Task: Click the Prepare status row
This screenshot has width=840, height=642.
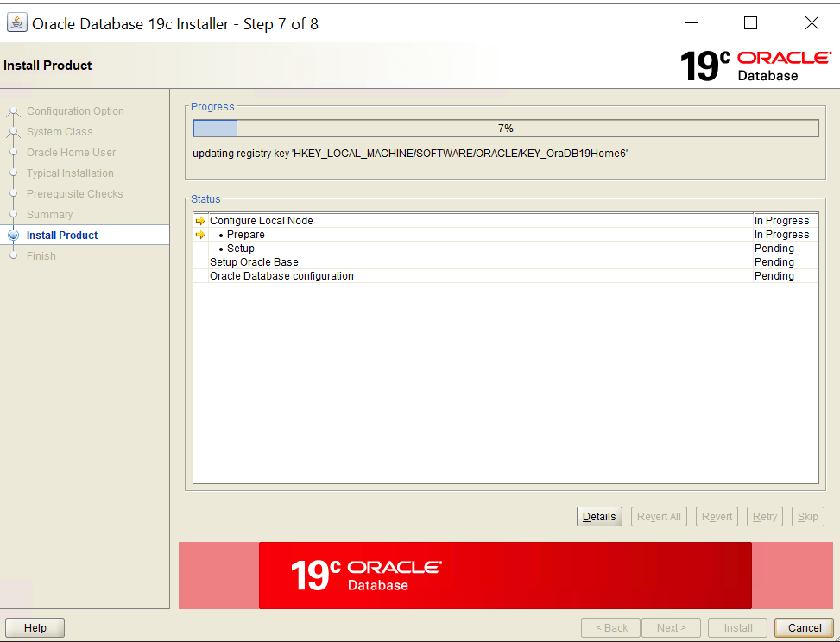Action: [x=505, y=235]
